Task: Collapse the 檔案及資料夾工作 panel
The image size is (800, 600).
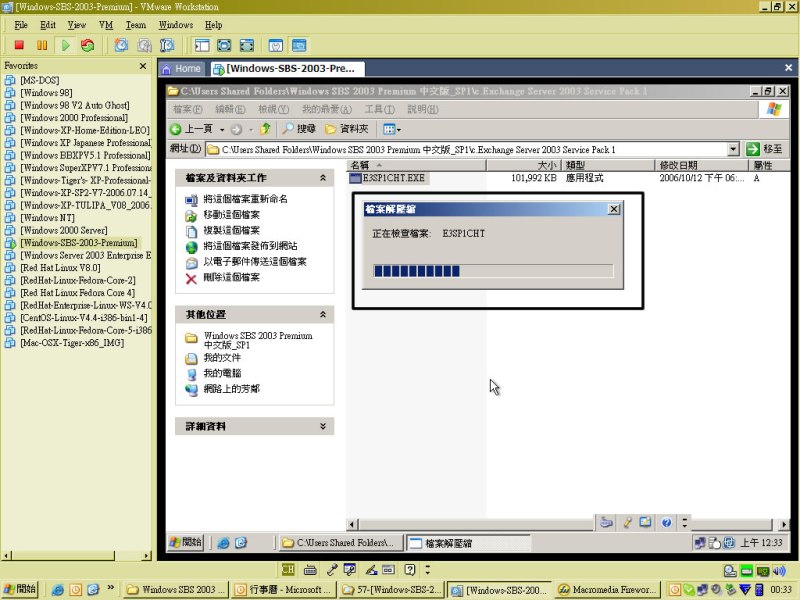Action: coord(322,178)
